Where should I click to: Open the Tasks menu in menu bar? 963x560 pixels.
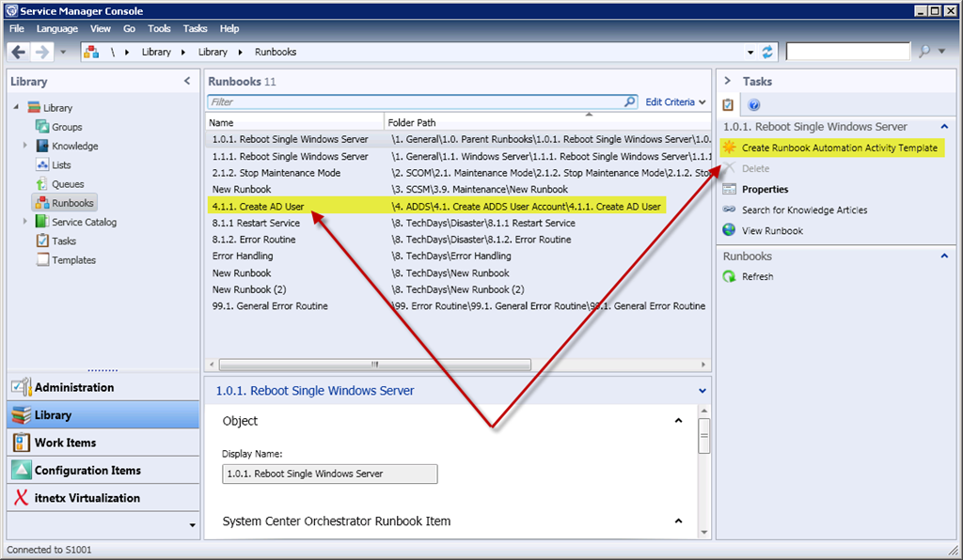(195, 29)
